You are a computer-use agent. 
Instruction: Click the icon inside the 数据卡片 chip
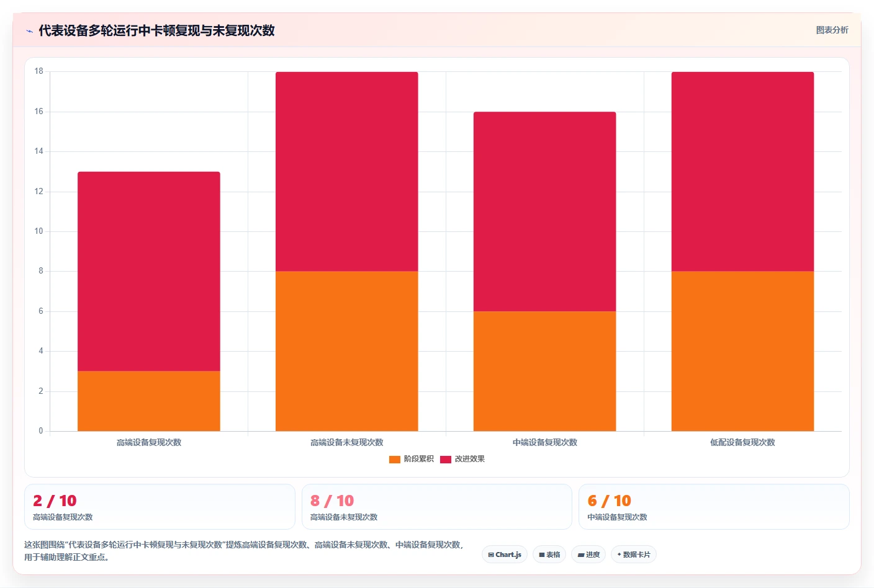pos(619,555)
